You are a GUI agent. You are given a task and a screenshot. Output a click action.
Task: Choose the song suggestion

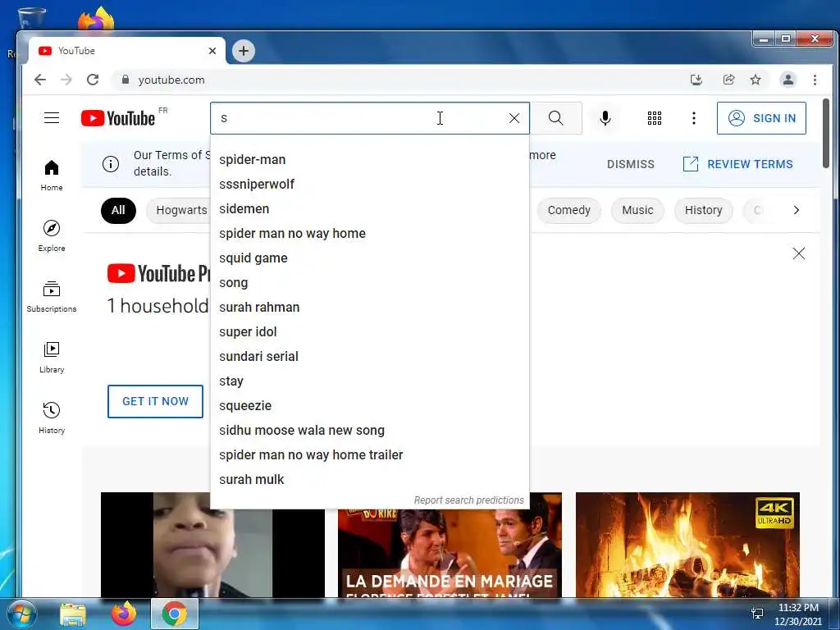(x=370, y=283)
